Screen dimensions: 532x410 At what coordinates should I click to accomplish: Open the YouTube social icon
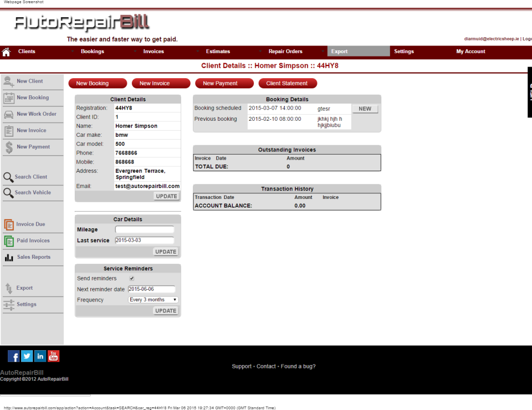click(53, 356)
